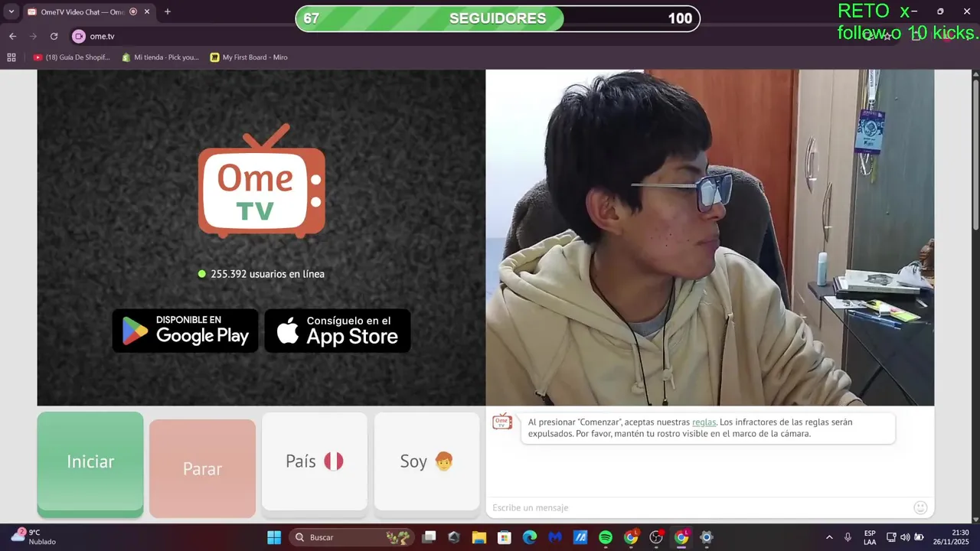Open the My First Board Miro bookmark
Viewport: 980px width, 551px height.
pos(249,57)
